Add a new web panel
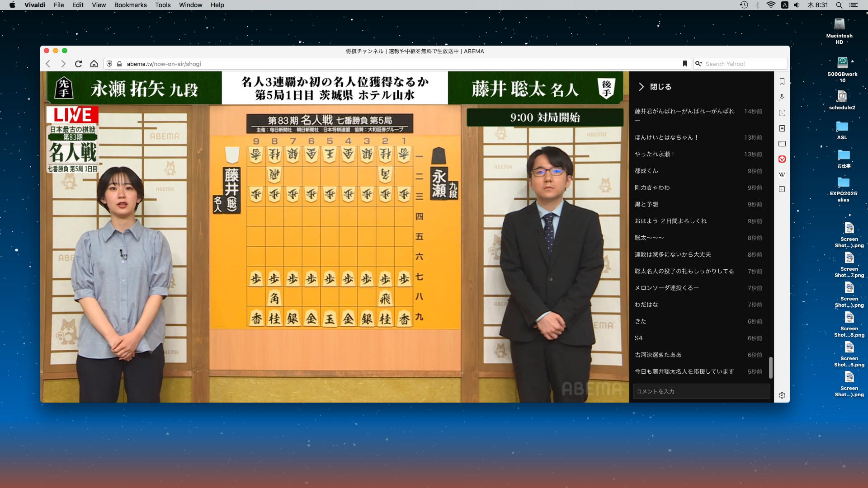 [782, 189]
